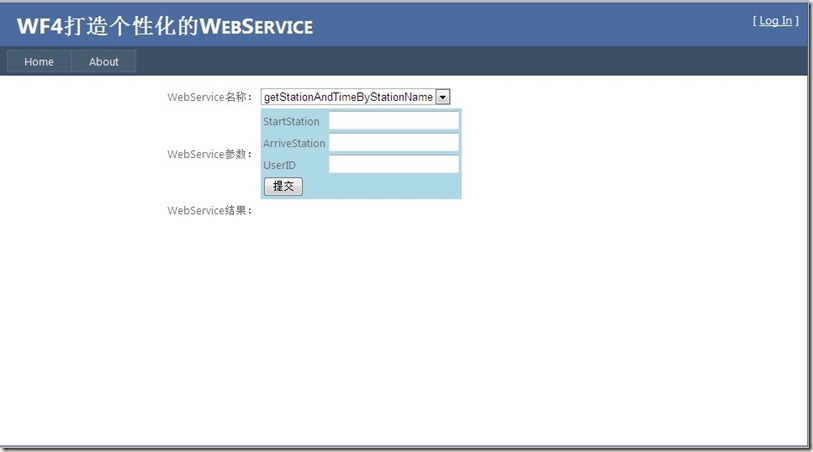Click the WebService名称 label
The image size is (813, 452).
click(x=209, y=97)
